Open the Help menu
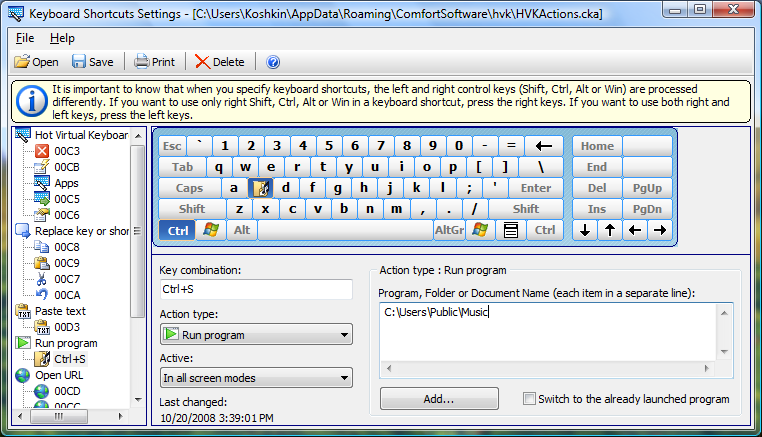The width and height of the screenshot is (762, 437). pyautogui.click(x=62, y=38)
